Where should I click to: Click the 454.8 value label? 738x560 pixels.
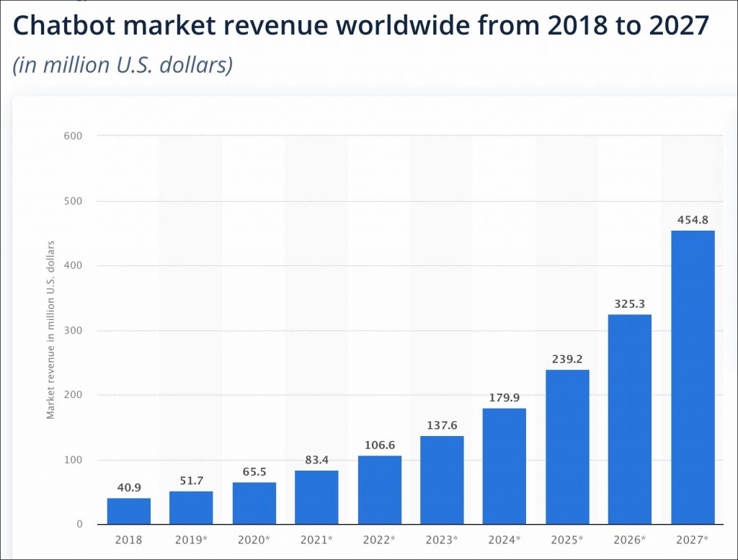click(693, 219)
